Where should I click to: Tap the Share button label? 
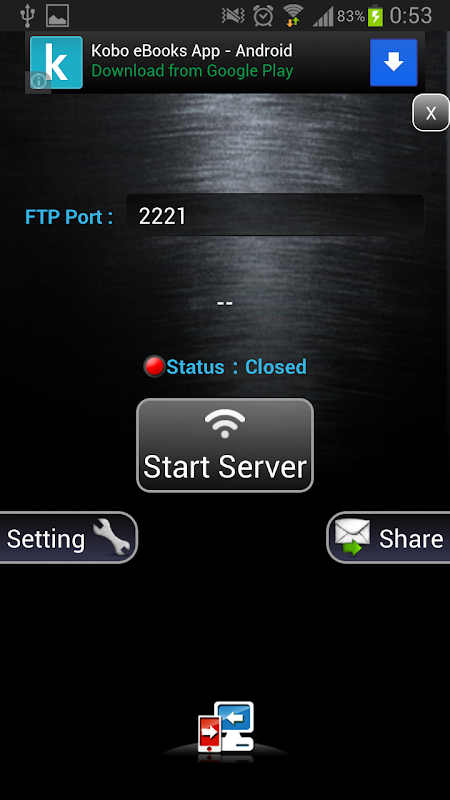coord(411,539)
